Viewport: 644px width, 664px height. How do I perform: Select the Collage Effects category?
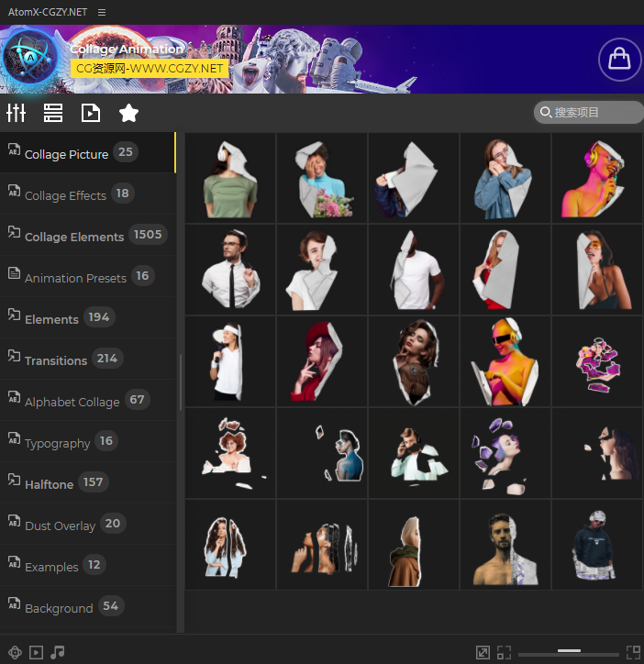[88, 194]
